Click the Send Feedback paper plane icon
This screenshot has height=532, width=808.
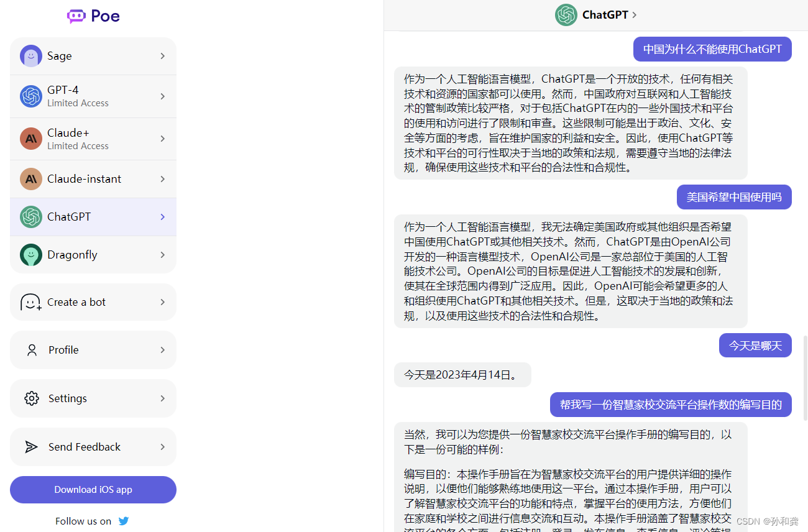coord(31,447)
